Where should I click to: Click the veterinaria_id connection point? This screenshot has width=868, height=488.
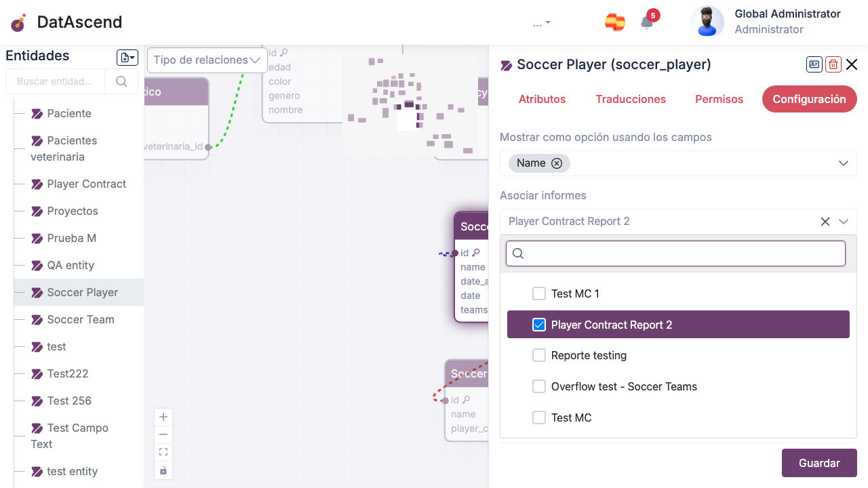pos(208,147)
